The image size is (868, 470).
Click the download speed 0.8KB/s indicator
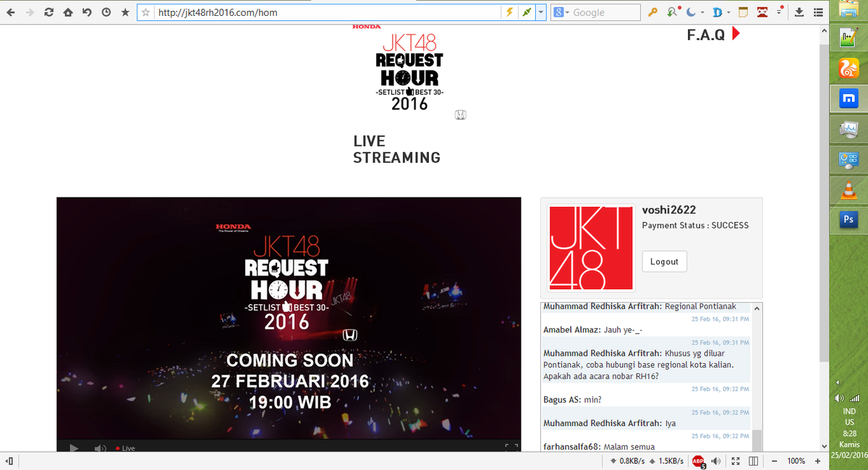tap(627, 461)
